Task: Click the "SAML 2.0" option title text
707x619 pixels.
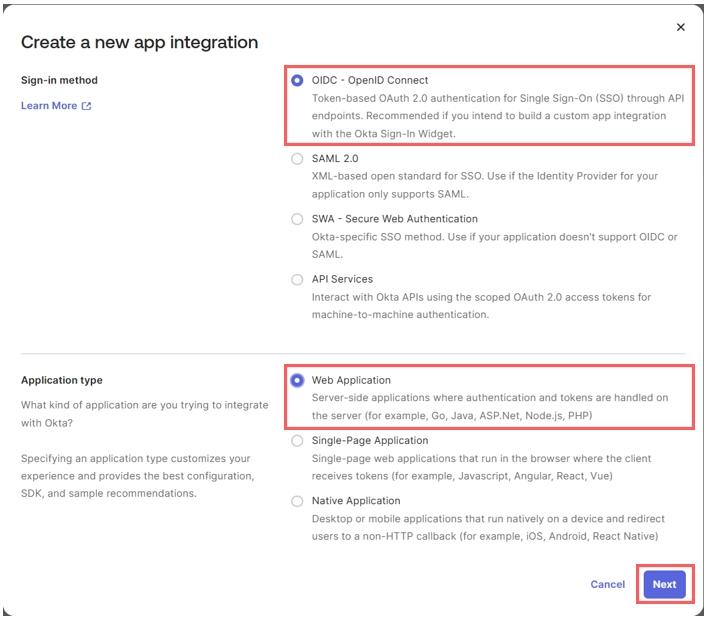Action: [x=335, y=159]
